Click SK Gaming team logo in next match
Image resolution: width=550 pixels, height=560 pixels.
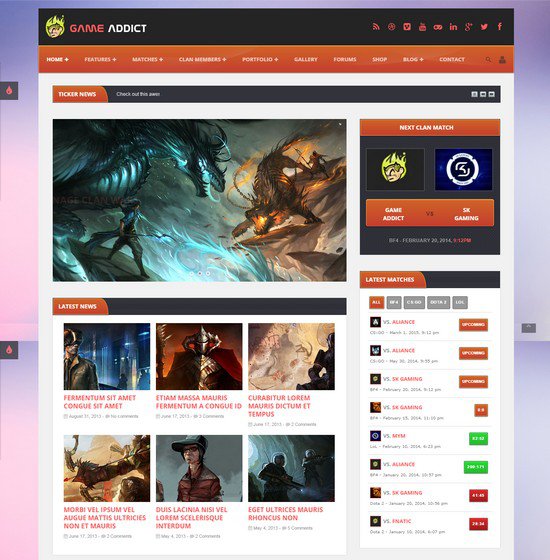463,169
